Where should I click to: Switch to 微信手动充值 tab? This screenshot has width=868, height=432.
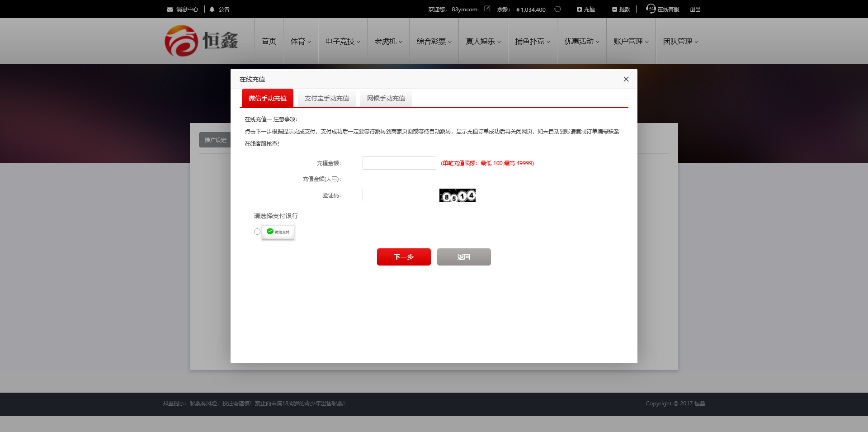pos(268,98)
